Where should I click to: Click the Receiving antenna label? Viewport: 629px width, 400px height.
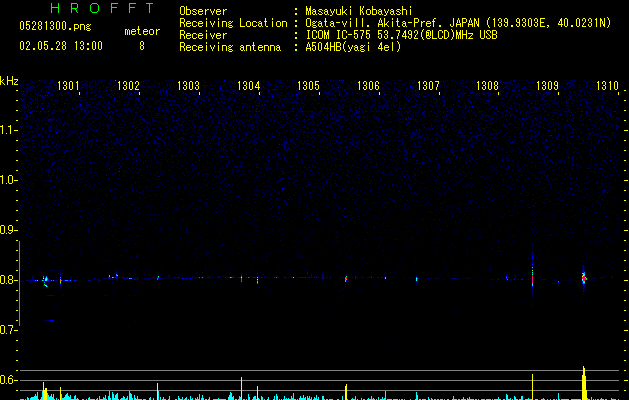click(230, 47)
